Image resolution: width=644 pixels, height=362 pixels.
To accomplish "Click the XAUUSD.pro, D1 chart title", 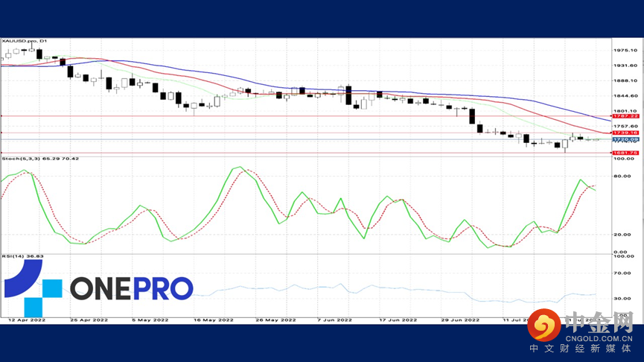I will [x=25, y=41].
